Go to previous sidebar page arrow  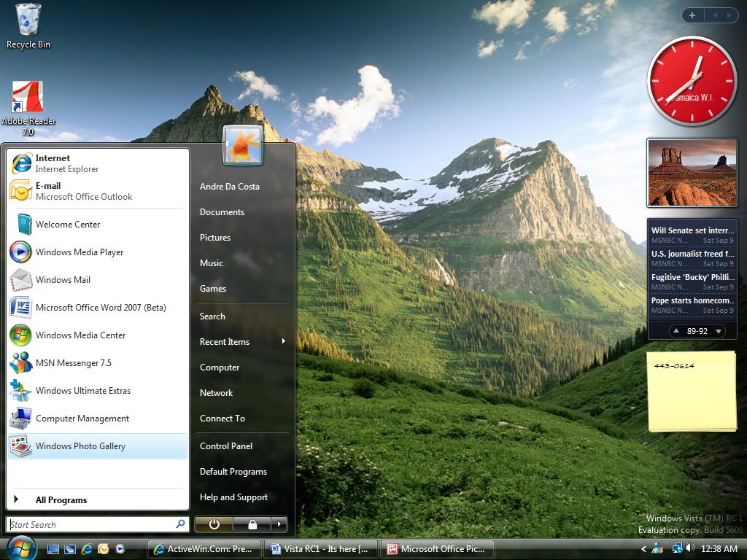click(x=715, y=15)
